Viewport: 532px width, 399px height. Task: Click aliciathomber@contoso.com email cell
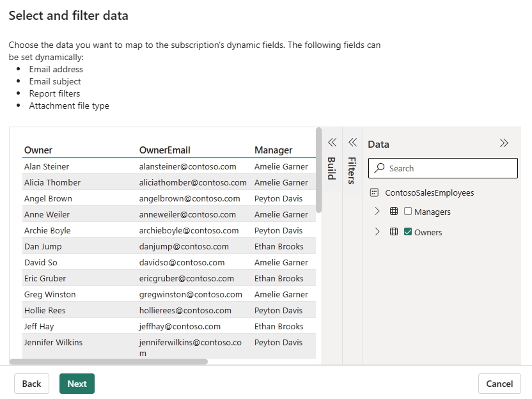pyautogui.click(x=192, y=182)
